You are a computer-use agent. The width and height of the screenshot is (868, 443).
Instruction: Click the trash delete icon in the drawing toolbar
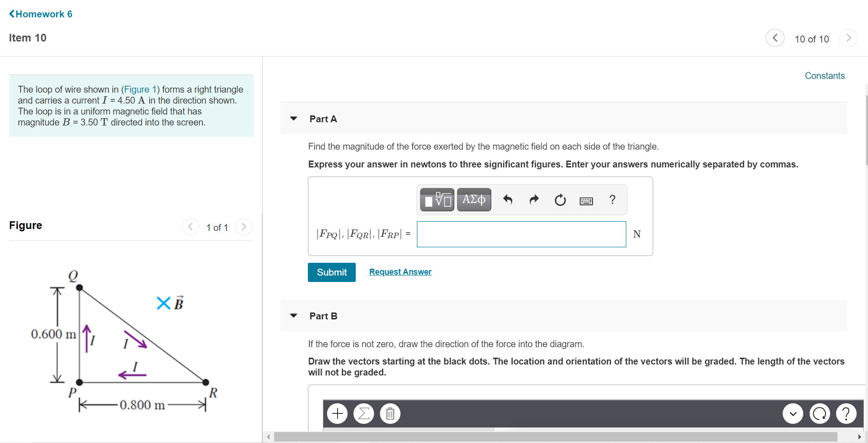pyautogui.click(x=390, y=413)
